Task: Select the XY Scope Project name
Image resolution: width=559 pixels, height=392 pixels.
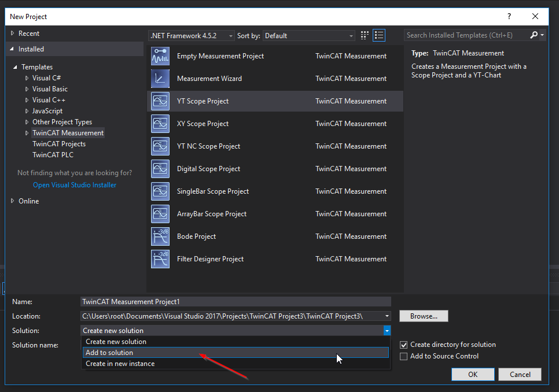Action: click(x=203, y=124)
